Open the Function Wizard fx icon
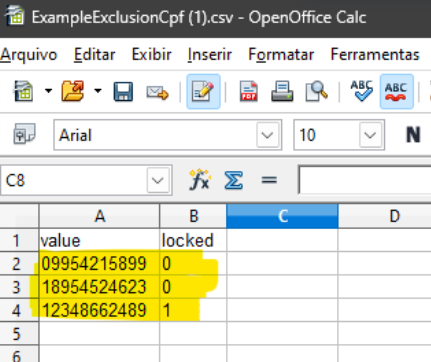Viewport: 431px width, 362px height. [x=199, y=180]
